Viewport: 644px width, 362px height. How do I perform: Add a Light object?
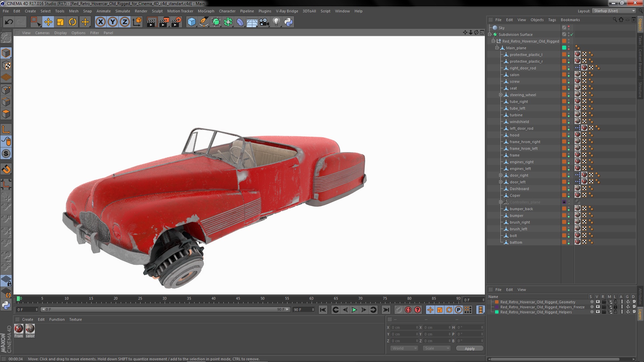(276, 22)
